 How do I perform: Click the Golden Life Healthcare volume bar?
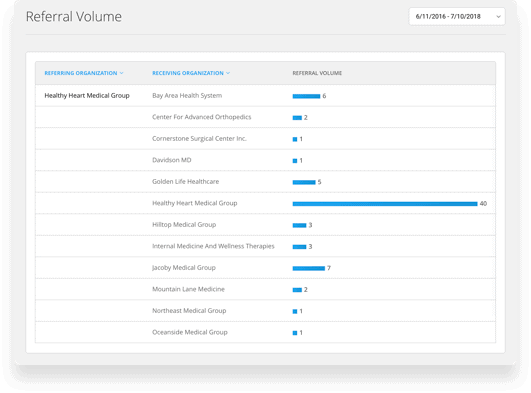coord(304,182)
